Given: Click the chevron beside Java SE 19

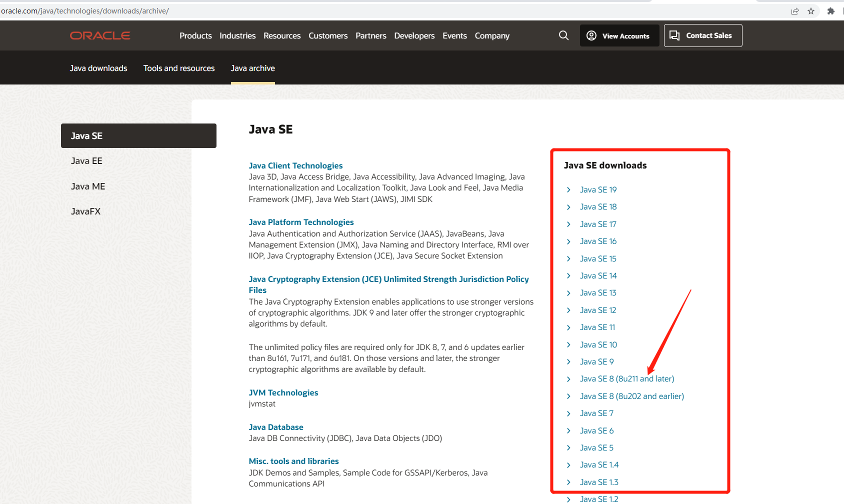Looking at the screenshot, I should [x=568, y=190].
